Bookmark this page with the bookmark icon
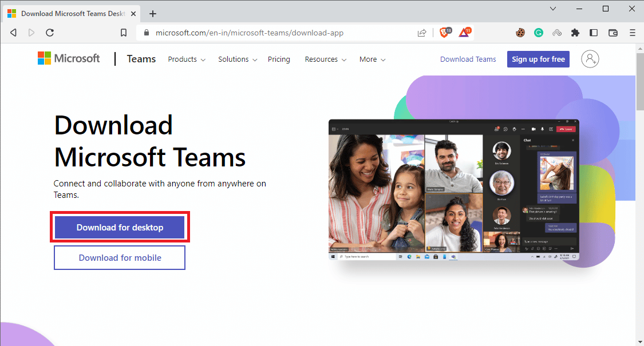644x346 pixels. (x=124, y=33)
